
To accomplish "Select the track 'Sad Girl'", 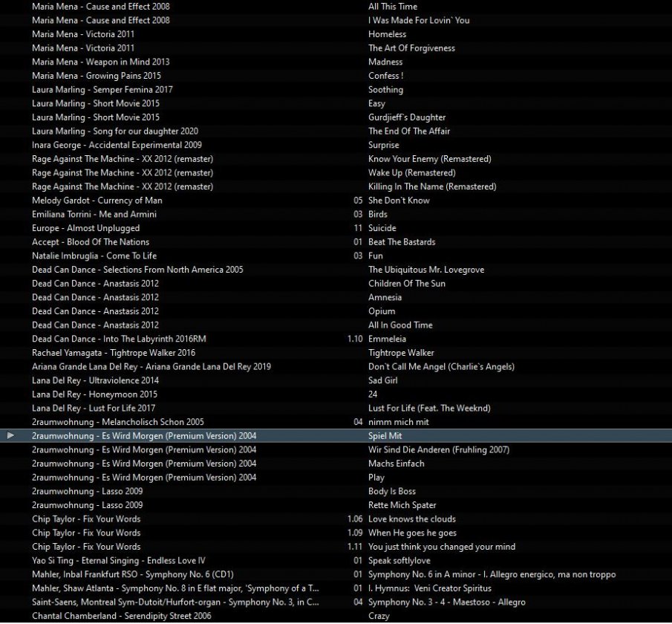I will [382, 380].
